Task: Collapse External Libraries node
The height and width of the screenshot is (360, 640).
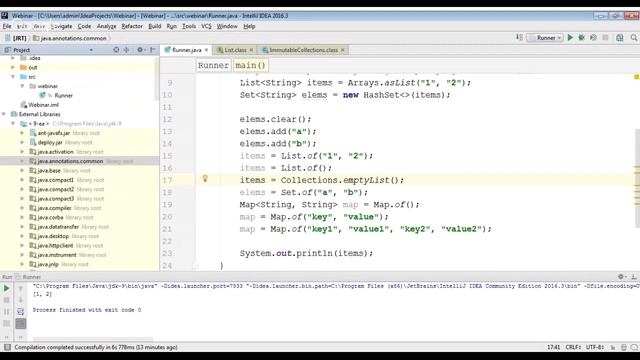Action: (x=4, y=114)
